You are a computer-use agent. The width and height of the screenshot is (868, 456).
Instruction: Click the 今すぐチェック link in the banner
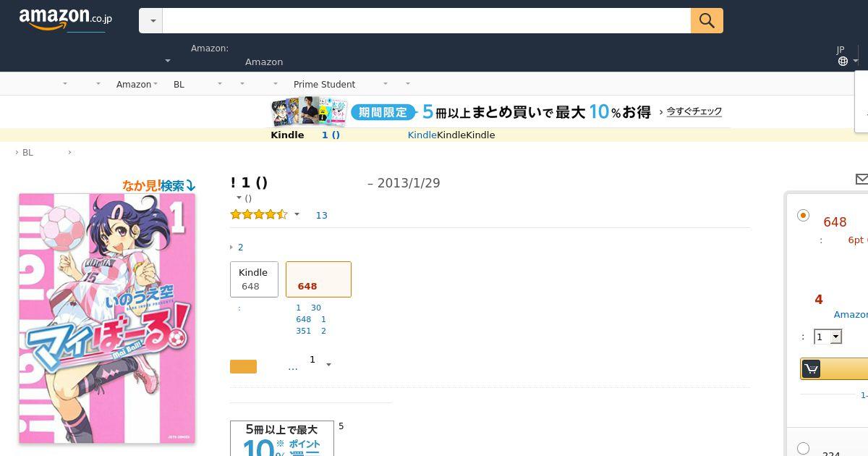pos(694,111)
